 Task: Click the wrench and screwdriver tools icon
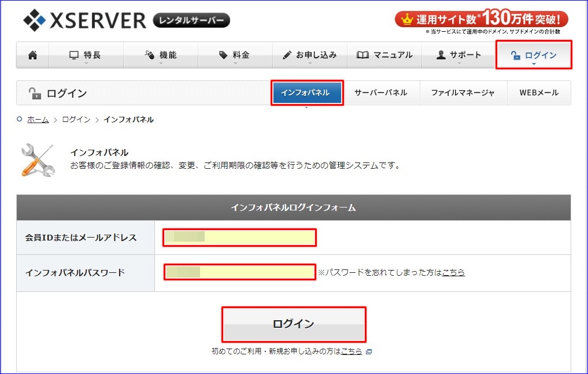[x=38, y=160]
